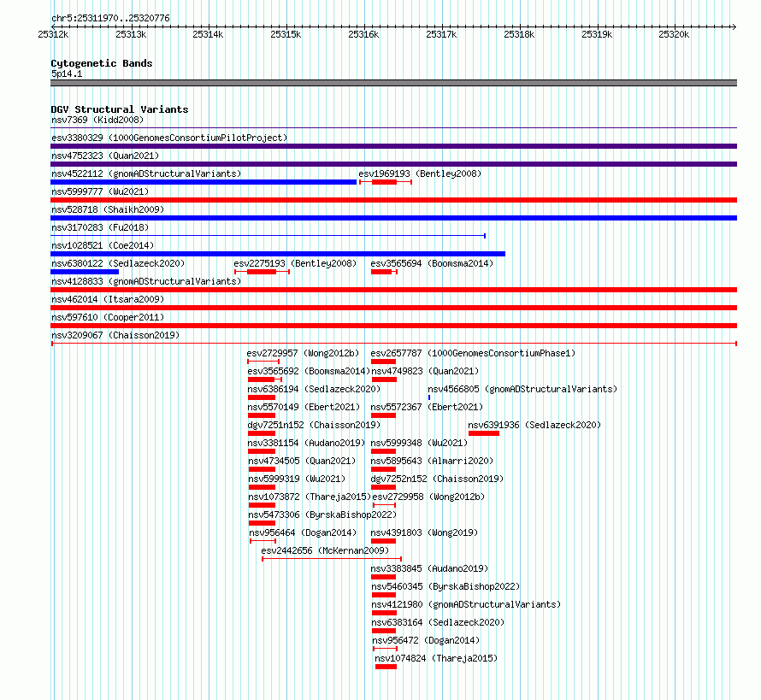Viewport: 761px width, 700px height.
Task: Click the 5p14.1 cytogenetic band bar
Action: (393, 83)
